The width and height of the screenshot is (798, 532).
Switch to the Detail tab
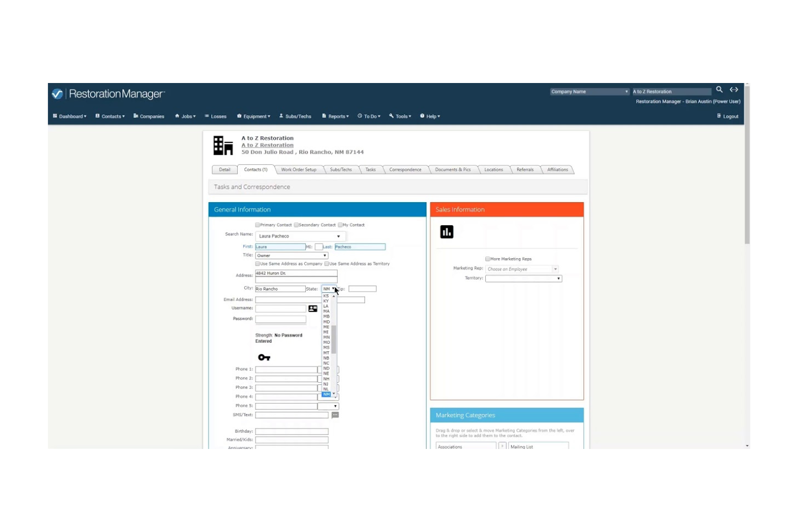225,170
